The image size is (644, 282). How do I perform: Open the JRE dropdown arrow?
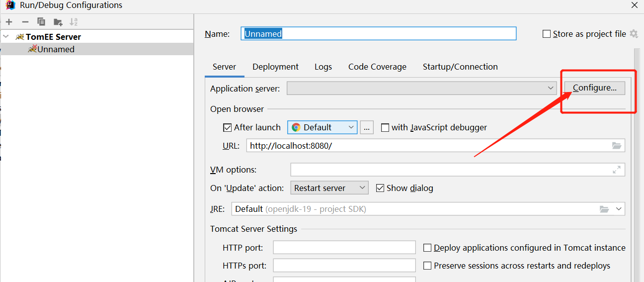[x=619, y=209]
